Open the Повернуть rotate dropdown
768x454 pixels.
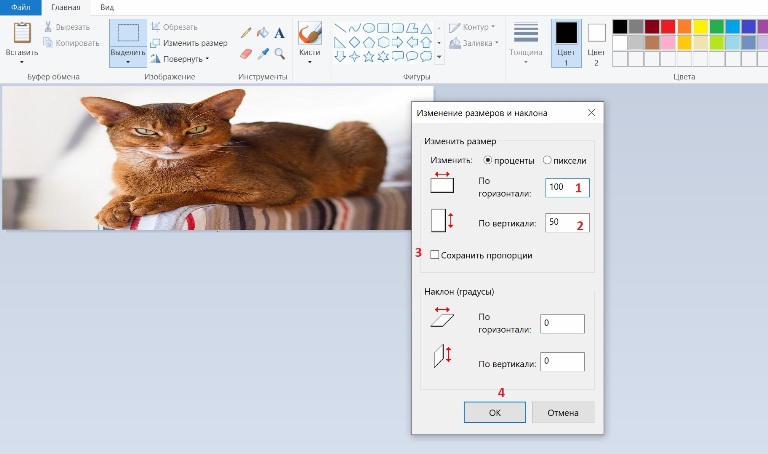pyautogui.click(x=180, y=58)
